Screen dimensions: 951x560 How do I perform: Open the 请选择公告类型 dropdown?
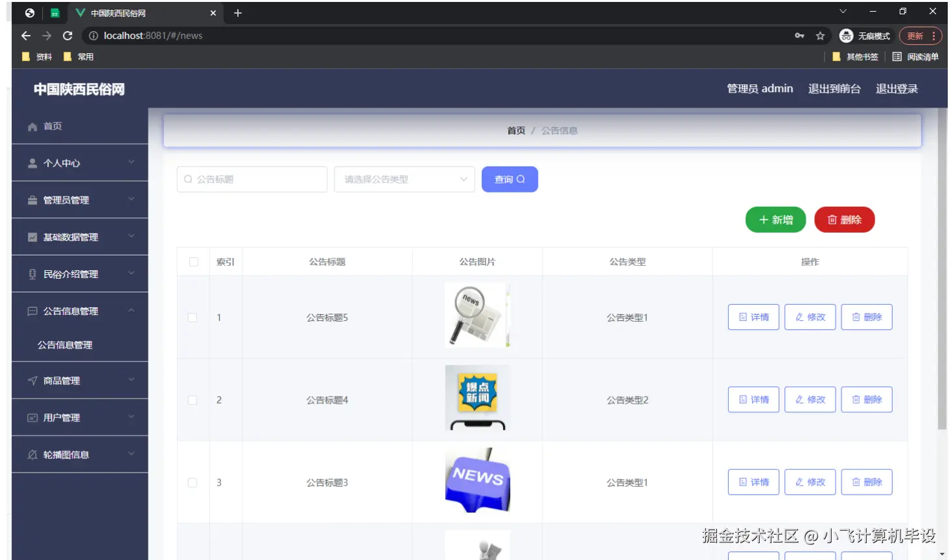point(404,179)
